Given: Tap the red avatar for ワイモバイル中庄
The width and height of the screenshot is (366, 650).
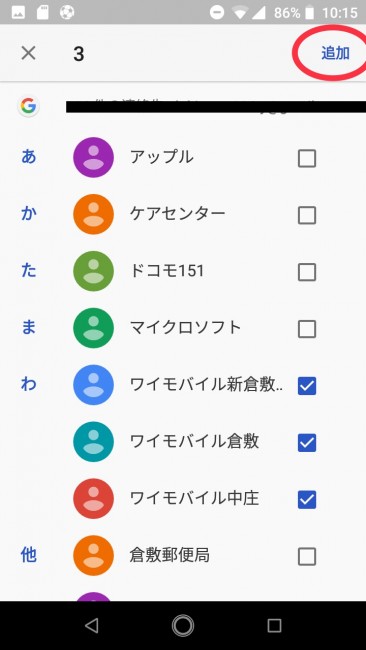Looking at the screenshot, I should click(93, 499).
